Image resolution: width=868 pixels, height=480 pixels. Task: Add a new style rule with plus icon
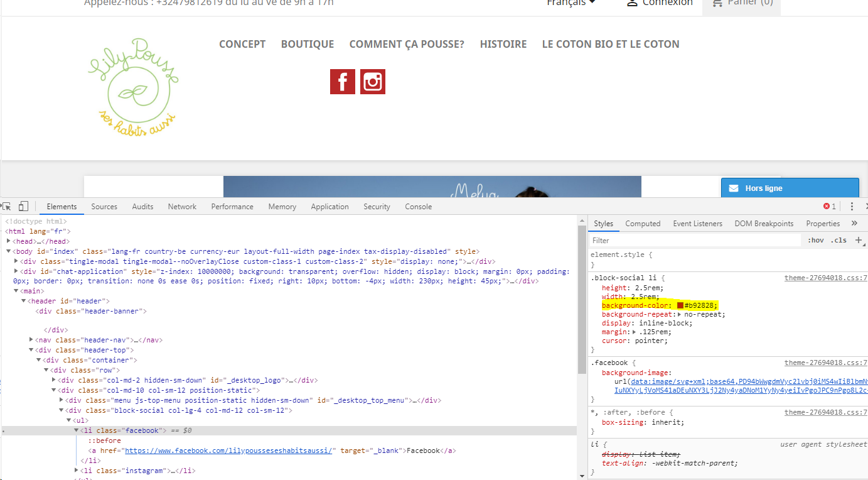coord(859,240)
